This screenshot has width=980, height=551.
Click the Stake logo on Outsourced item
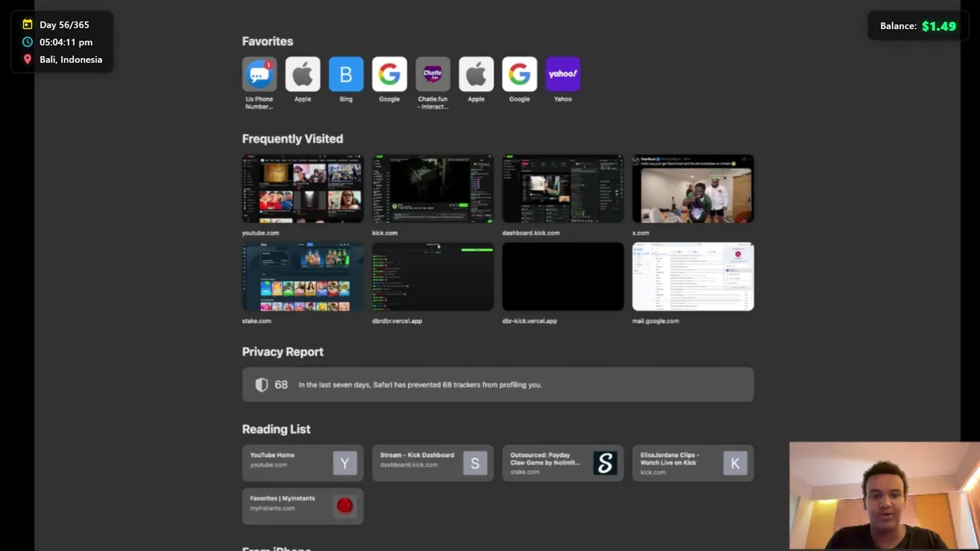coord(605,463)
